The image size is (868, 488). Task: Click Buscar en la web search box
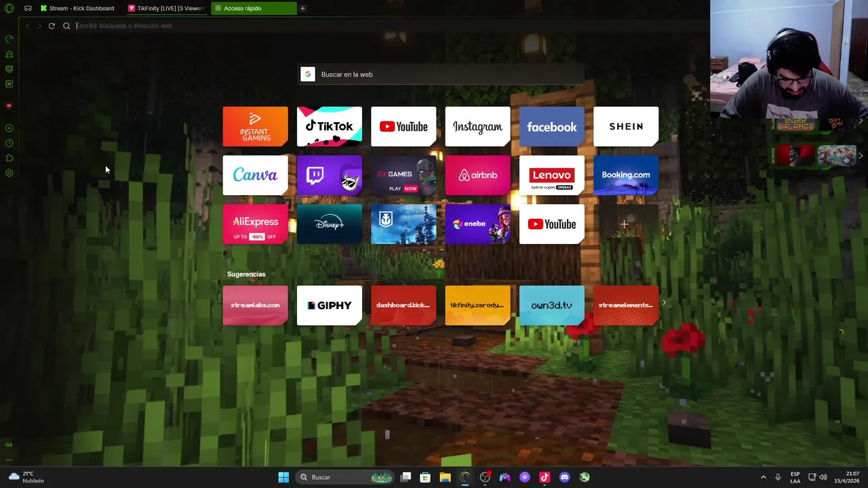click(x=441, y=75)
